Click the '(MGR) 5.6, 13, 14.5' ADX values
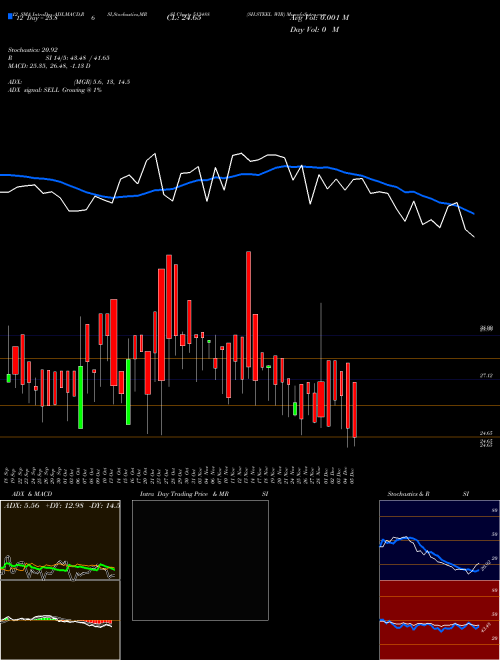 [101, 82]
